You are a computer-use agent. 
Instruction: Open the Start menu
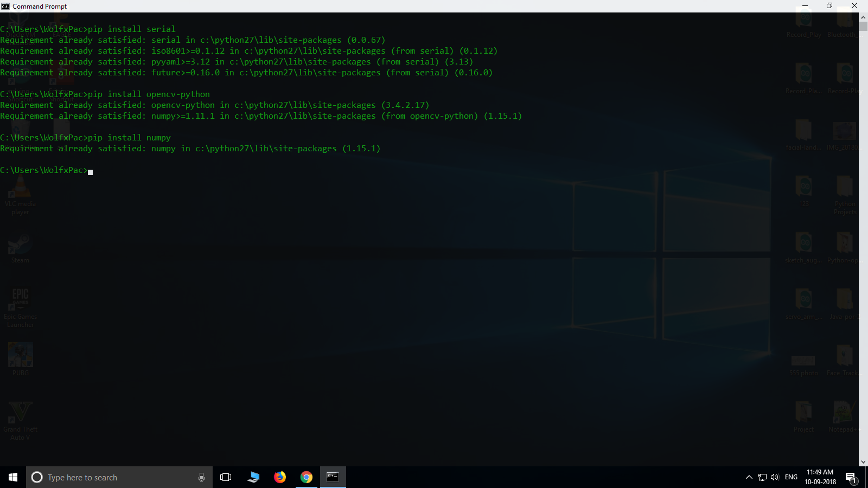coord(11,477)
